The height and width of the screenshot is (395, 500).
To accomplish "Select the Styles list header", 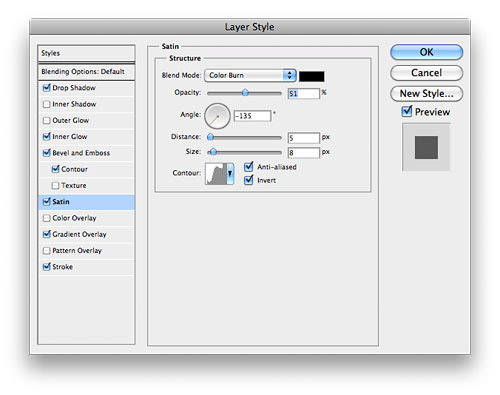I will pos(86,53).
